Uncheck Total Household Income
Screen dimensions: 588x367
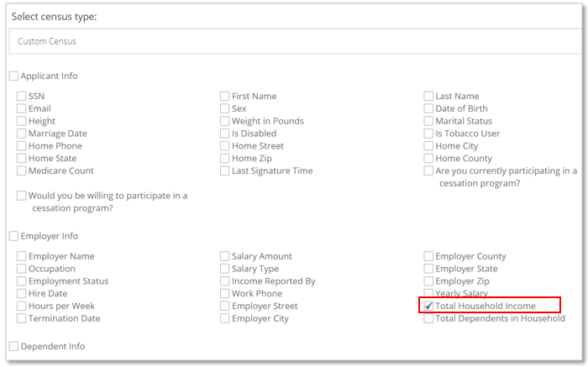click(x=428, y=306)
